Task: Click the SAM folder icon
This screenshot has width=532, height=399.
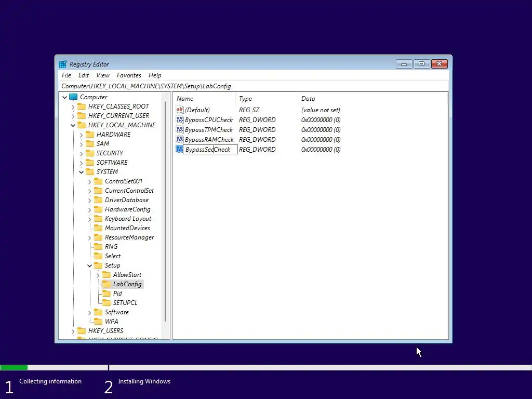Action: (90, 143)
